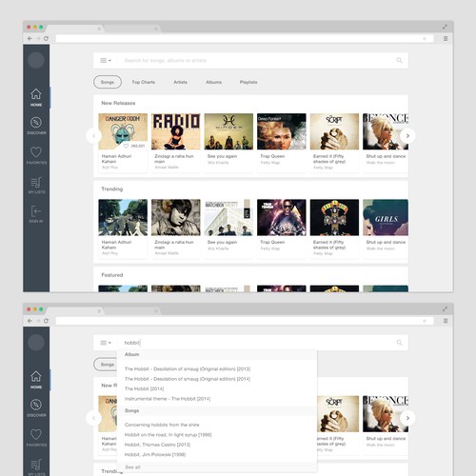The width and height of the screenshot is (476, 476).
Task: Open search filter dropdown in top window
Action: tap(106, 60)
